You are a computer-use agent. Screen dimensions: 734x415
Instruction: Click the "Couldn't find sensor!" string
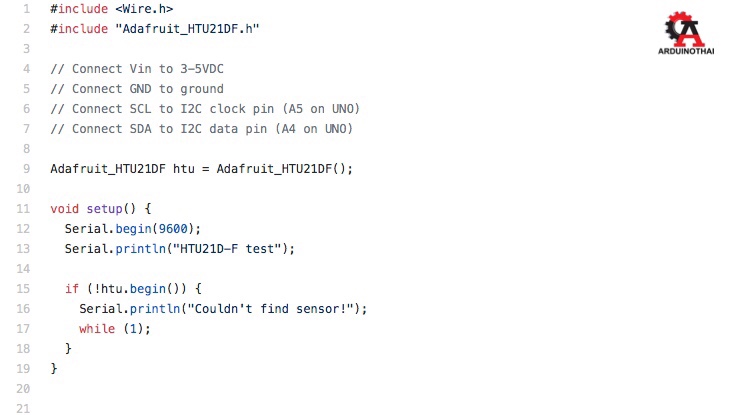267,309
